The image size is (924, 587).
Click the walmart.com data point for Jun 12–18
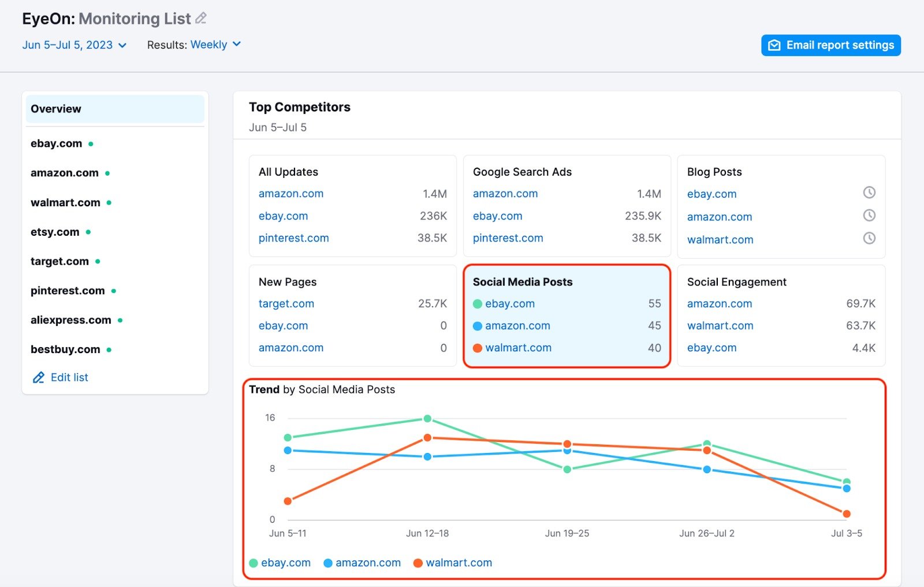pos(427,438)
